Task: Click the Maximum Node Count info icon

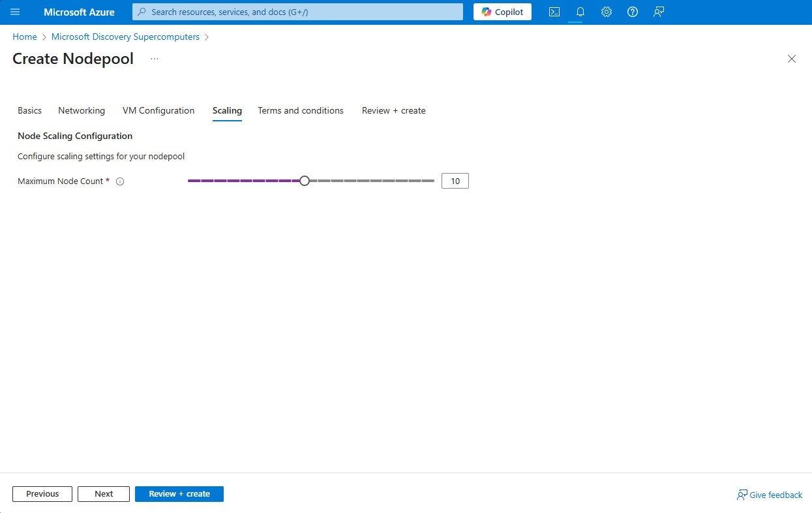Action: [x=120, y=181]
